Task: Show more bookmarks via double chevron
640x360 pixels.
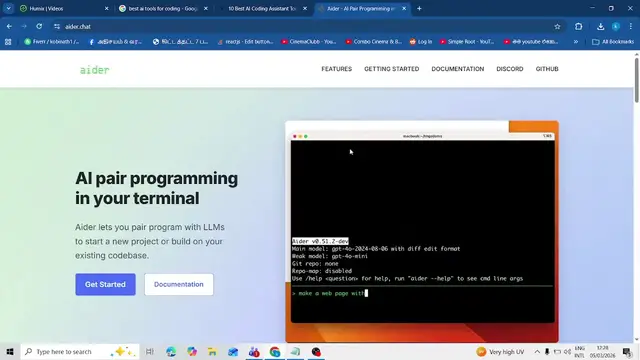Action: pos(576,42)
